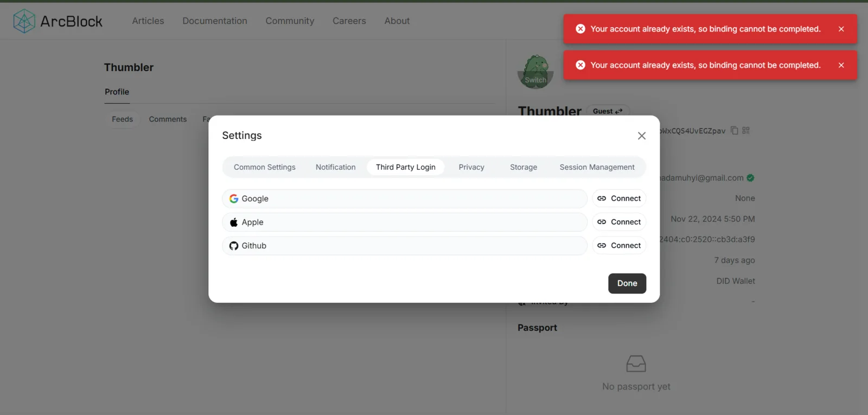Click the 'DID Wallet' value
The image size is (868, 415).
click(736, 281)
